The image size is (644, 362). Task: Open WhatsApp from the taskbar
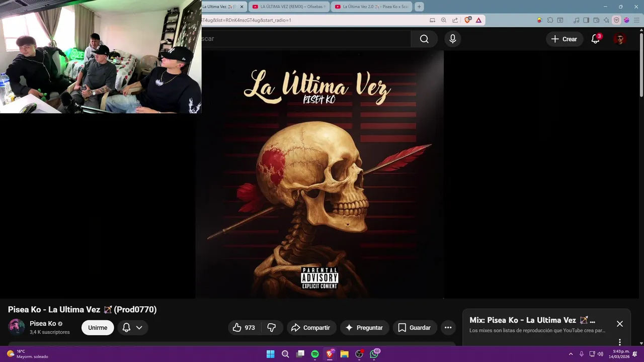pyautogui.click(x=374, y=354)
